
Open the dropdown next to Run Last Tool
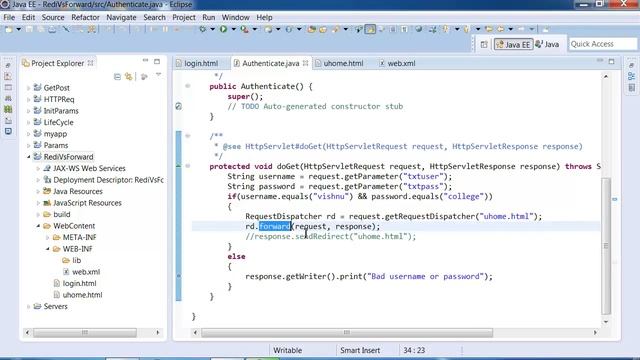[x=255, y=29]
